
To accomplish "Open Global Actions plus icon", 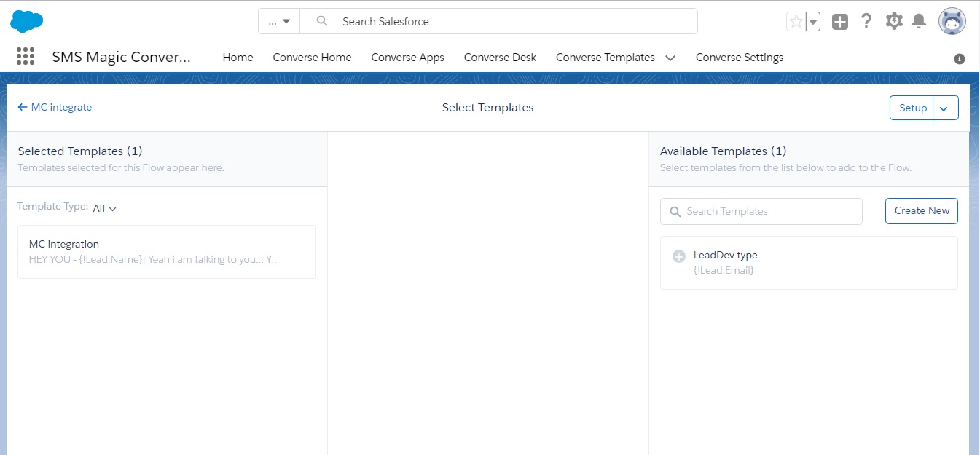I will coord(840,22).
